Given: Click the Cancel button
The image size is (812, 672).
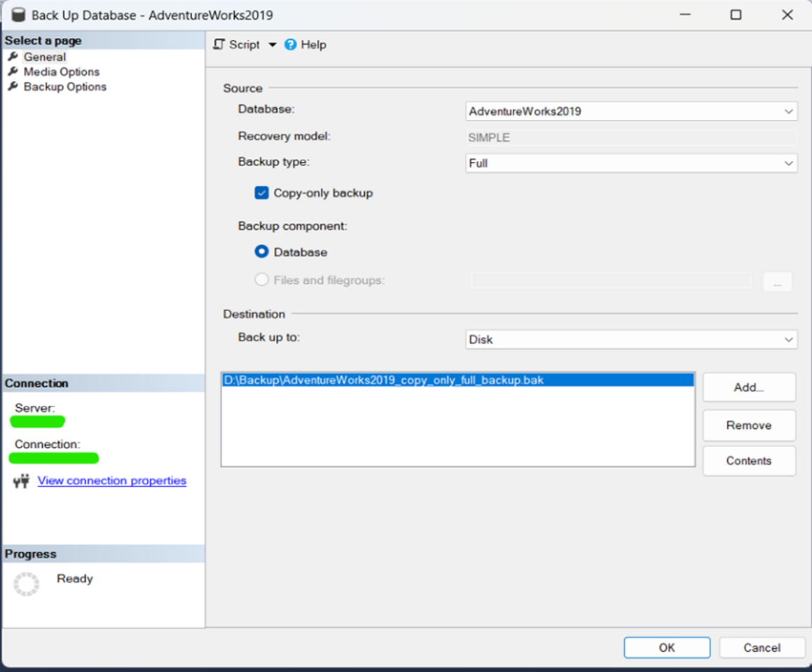Looking at the screenshot, I should (762, 647).
